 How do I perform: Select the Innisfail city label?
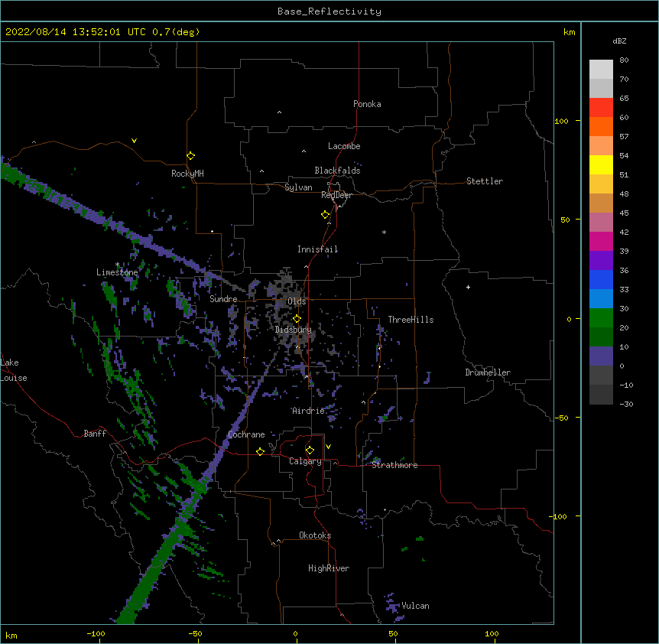click(x=317, y=249)
